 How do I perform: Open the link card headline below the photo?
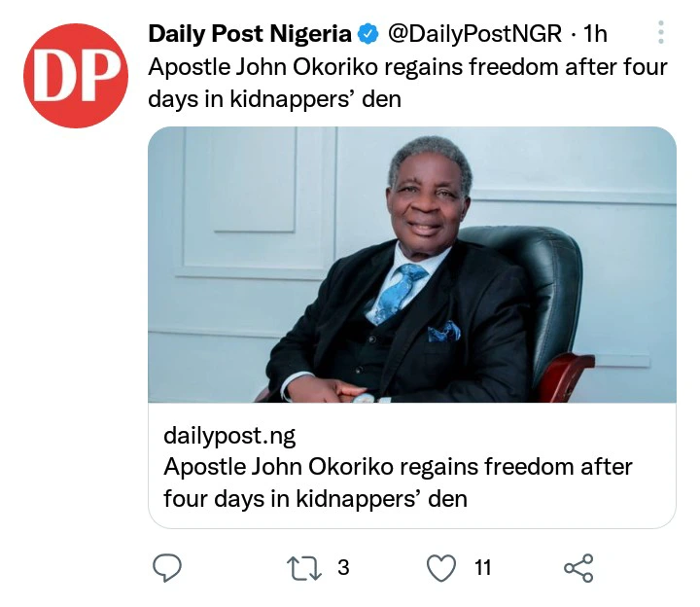(397, 482)
